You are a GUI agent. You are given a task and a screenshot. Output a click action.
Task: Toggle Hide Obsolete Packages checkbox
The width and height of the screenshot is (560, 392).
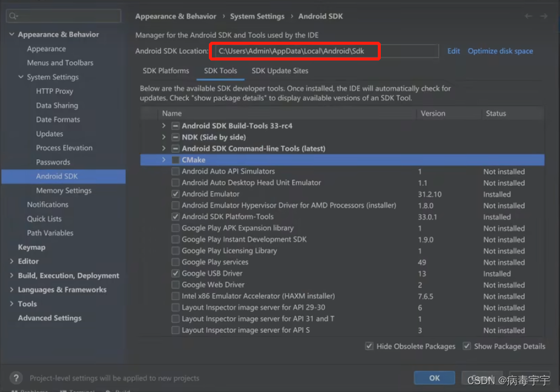coord(369,346)
